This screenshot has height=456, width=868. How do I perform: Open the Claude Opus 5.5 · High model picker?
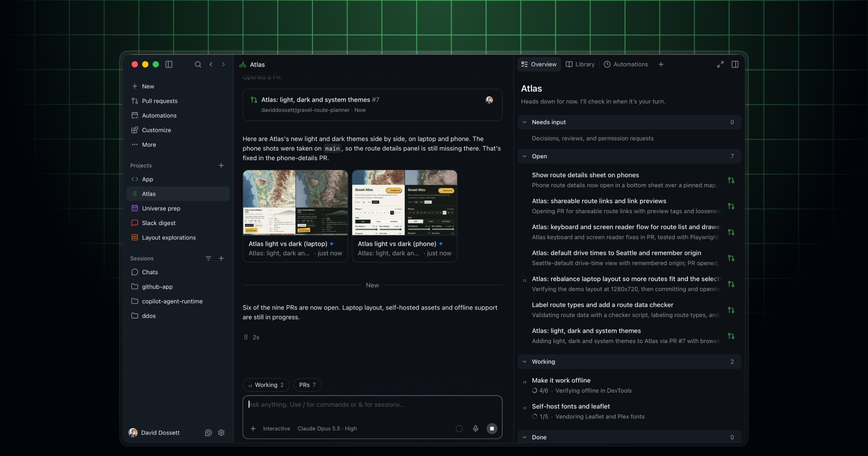click(327, 428)
